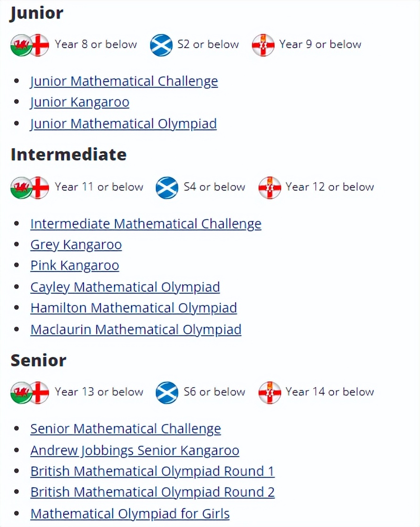Select the Grey Kangaroo link
This screenshot has height=527, width=420.
pyautogui.click(x=76, y=245)
